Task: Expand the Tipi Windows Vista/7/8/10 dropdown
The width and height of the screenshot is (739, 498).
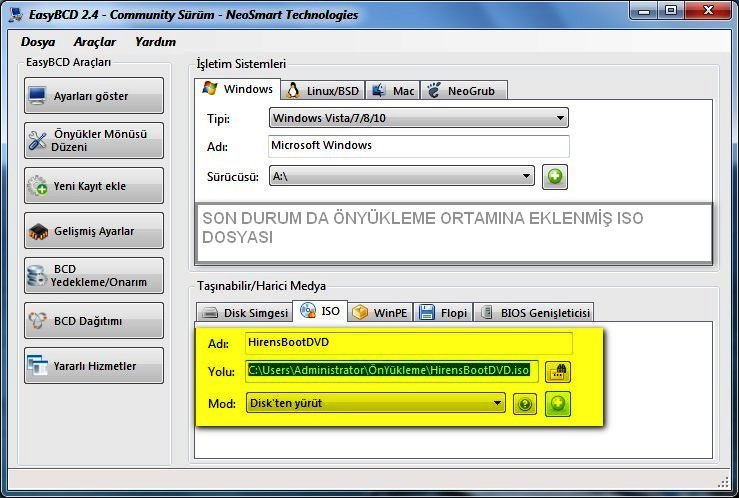Action: (419, 118)
